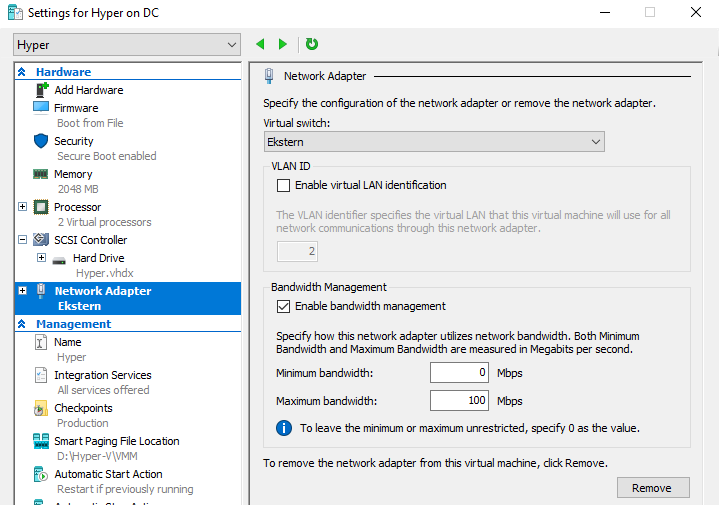Select Add Hardware in the tree
This screenshot has width=719, height=505.
(88, 90)
